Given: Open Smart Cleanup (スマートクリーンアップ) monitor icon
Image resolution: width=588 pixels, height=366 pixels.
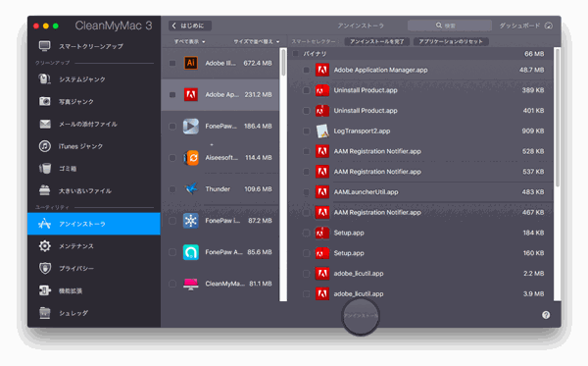Looking at the screenshot, I should click(x=45, y=46).
